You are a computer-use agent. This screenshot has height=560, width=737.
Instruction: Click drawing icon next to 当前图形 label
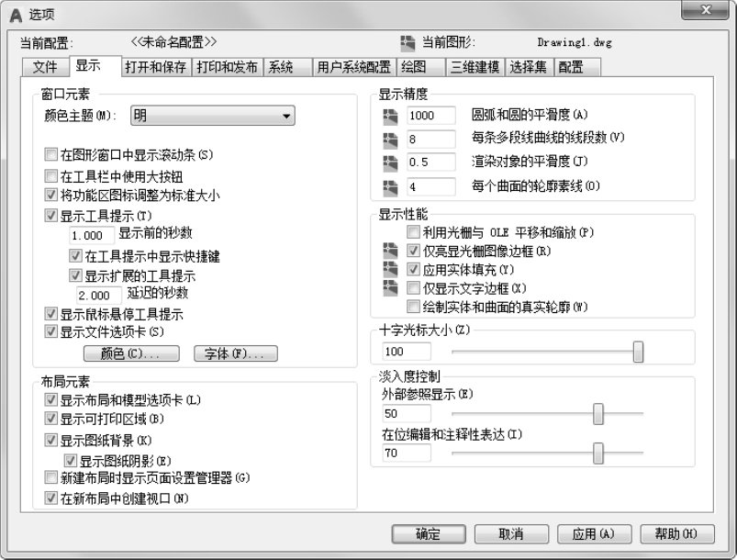point(408,43)
